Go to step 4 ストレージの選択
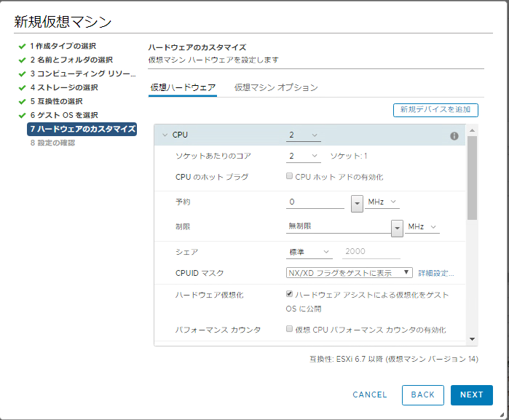This screenshot has width=509, height=420. point(64,87)
